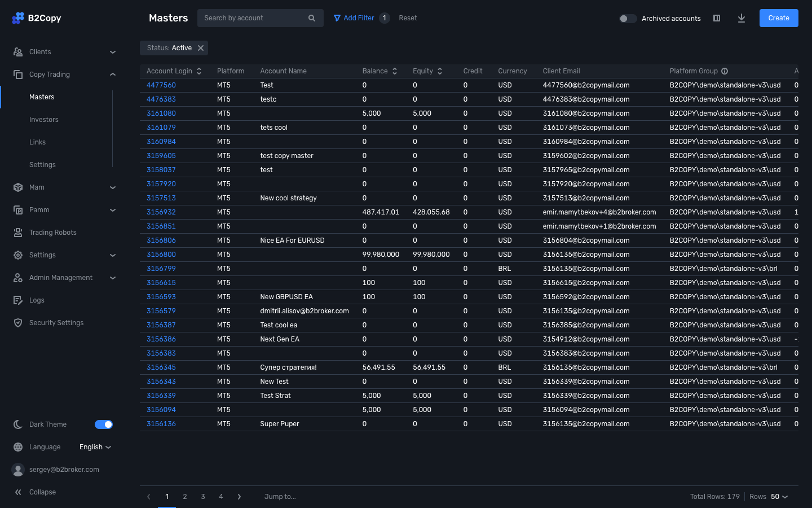Go to page 3
Viewport: 812px width, 508px height.
(203, 497)
